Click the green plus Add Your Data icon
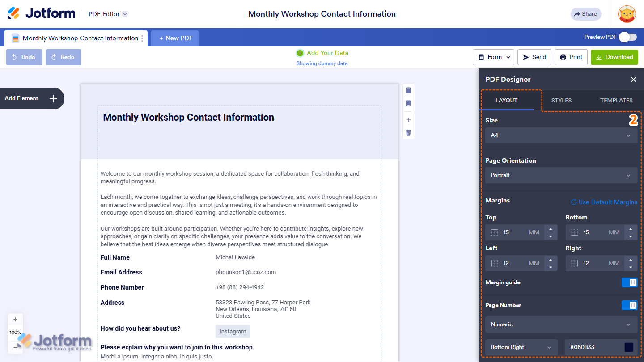 point(300,53)
